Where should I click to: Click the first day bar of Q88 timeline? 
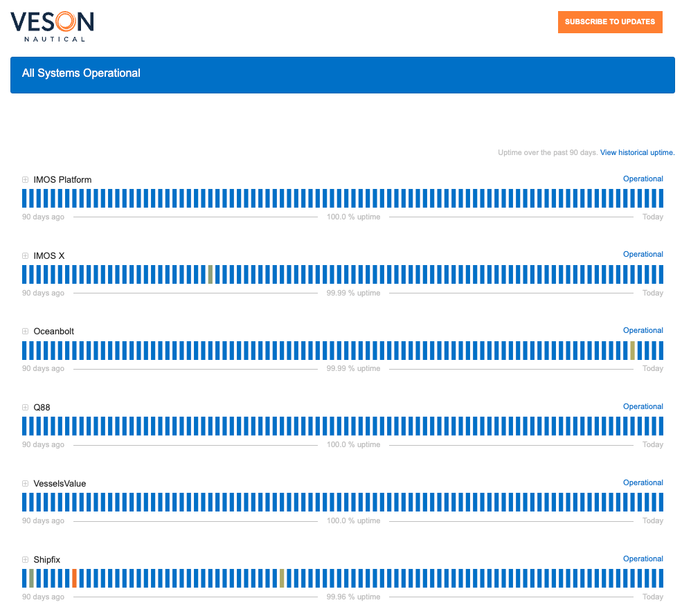(x=24, y=426)
